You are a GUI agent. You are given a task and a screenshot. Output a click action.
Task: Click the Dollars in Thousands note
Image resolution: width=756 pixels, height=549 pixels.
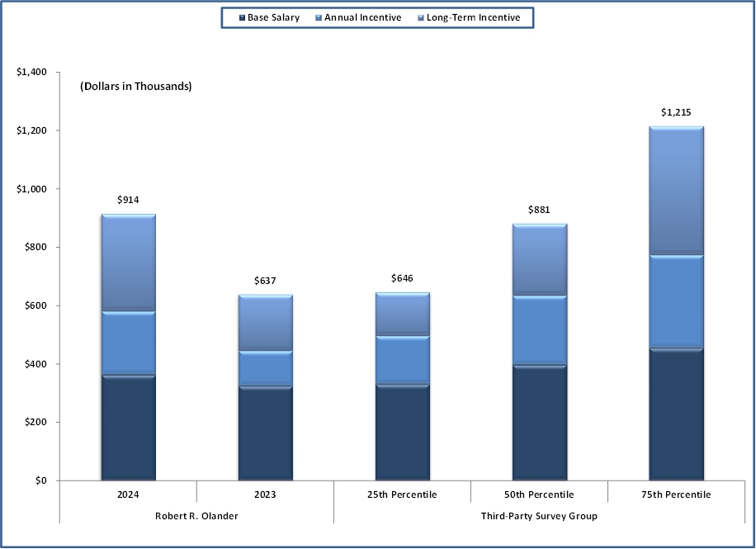136,87
